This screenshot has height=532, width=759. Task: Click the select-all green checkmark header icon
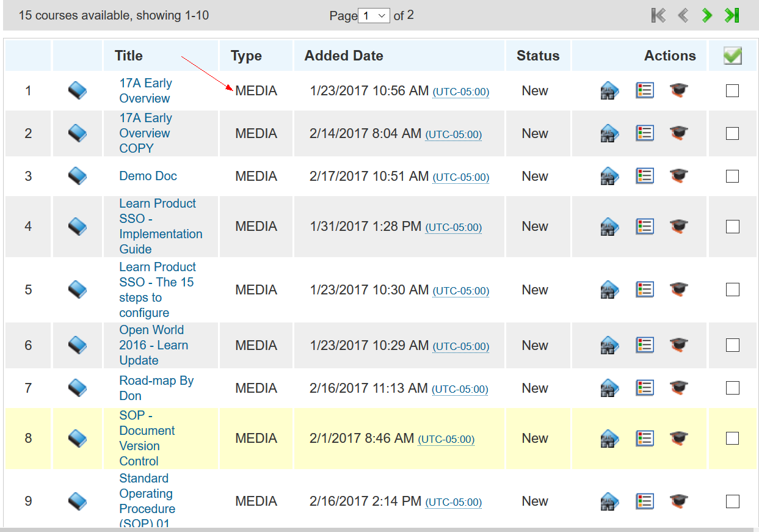pyautogui.click(x=732, y=56)
